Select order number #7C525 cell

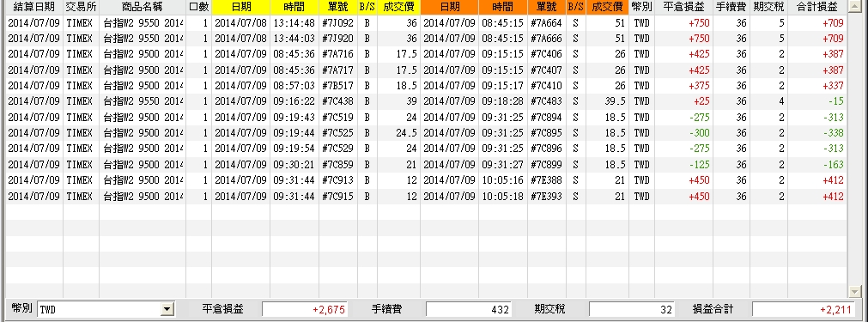pyautogui.click(x=338, y=133)
